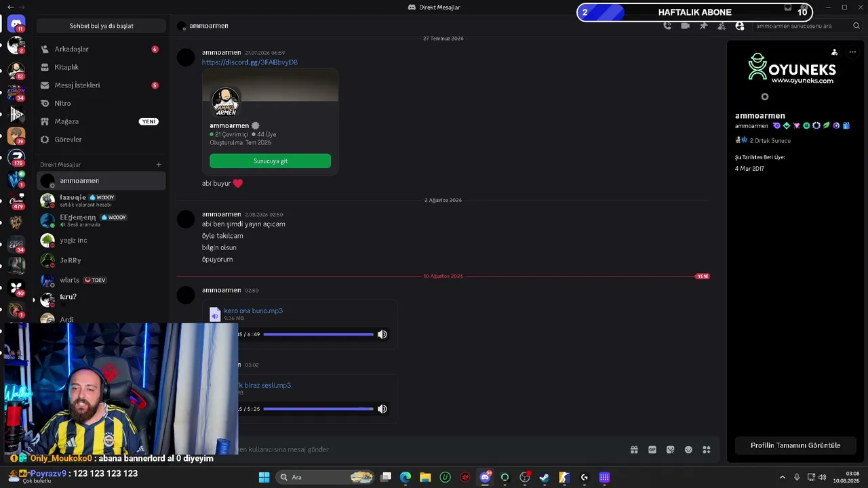Open Microsoft Edge from the taskbar
The image size is (868, 488).
[x=406, y=477]
